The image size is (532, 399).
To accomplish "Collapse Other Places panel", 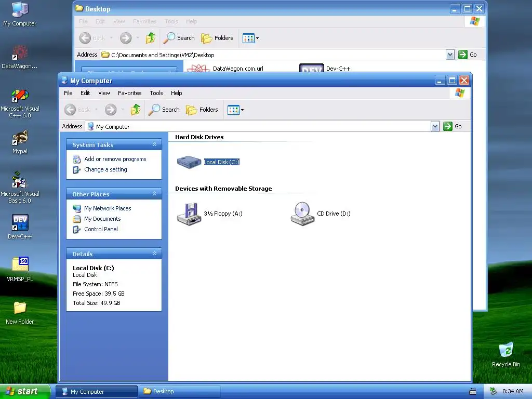I will click(x=154, y=194).
